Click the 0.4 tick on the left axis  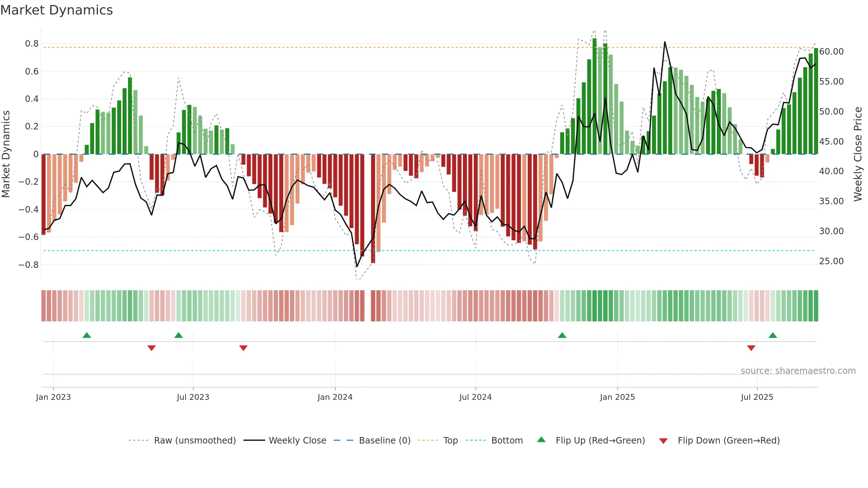32,99
